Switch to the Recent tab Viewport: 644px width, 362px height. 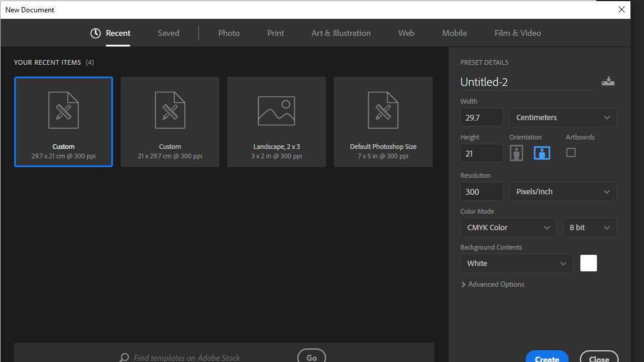pos(118,34)
